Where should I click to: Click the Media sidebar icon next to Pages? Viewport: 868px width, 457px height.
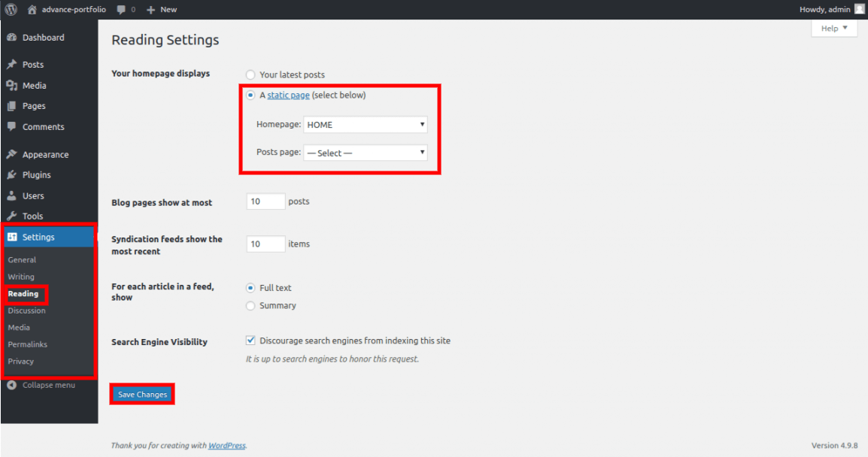[11, 85]
